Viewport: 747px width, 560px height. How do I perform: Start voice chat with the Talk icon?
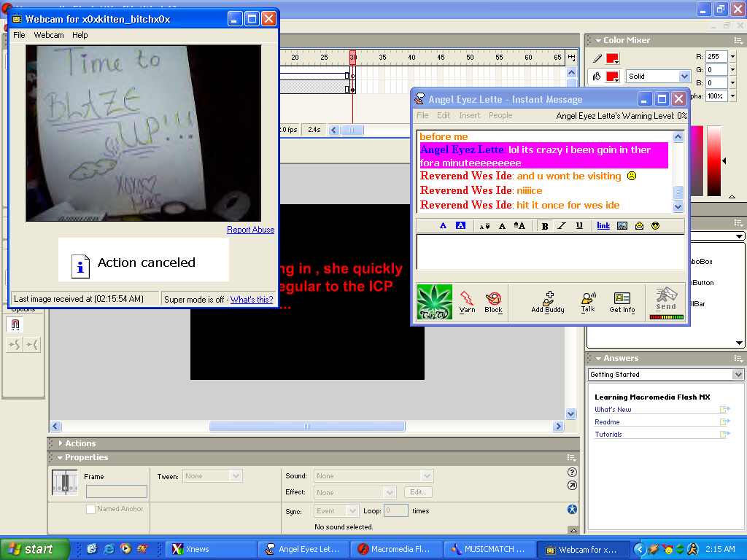click(x=588, y=301)
